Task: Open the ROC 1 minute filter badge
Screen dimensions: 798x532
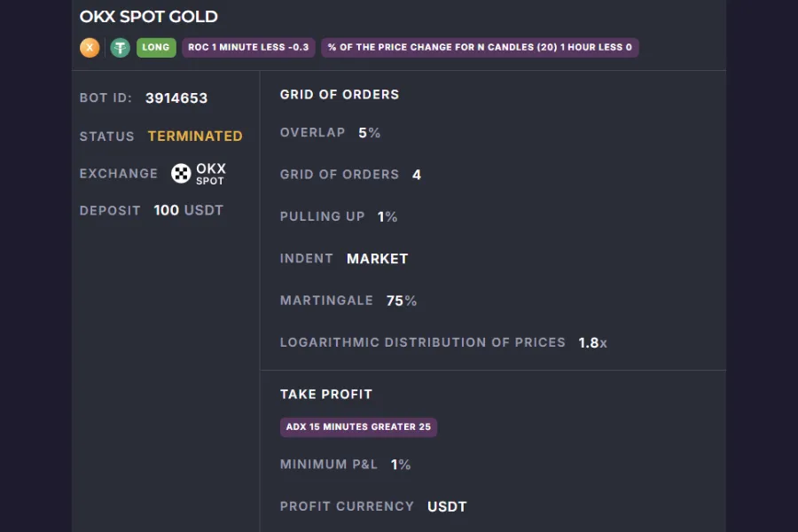Action: pos(247,47)
